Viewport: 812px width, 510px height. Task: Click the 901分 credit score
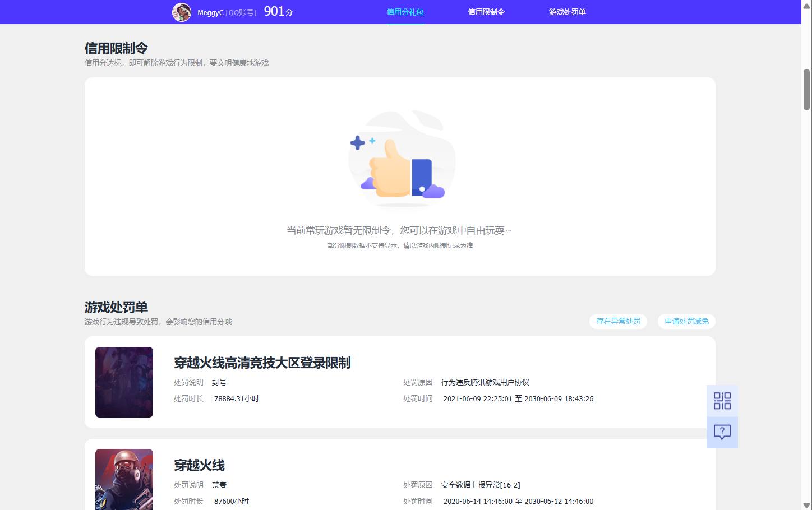click(278, 11)
